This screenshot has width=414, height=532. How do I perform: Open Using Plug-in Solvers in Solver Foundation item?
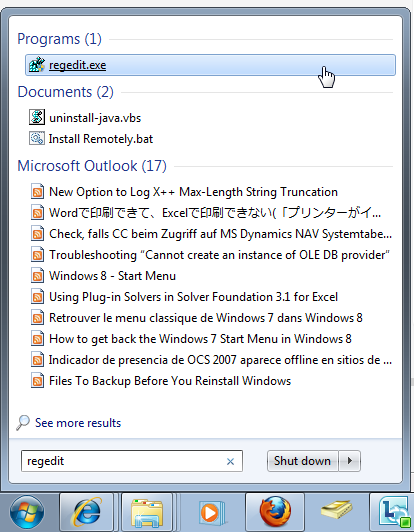click(193, 297)
